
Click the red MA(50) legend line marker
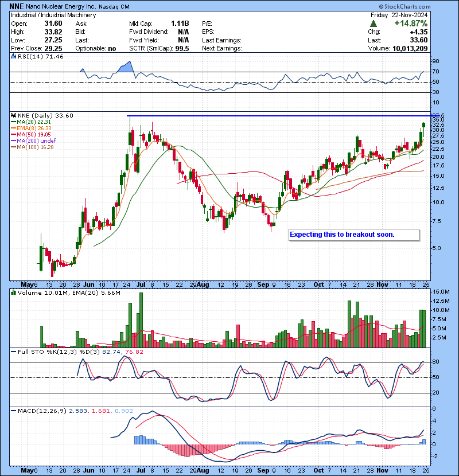click(x=13, y=135)
